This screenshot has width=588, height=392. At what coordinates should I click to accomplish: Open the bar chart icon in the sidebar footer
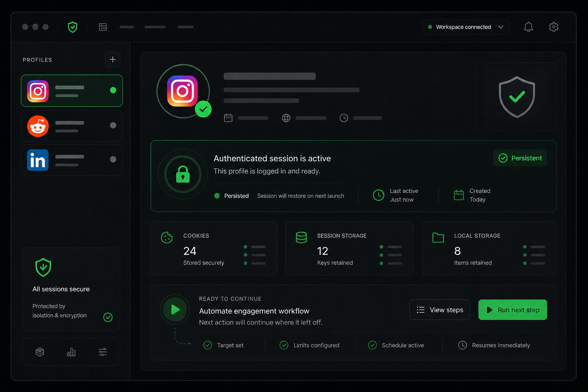point(71,352)
